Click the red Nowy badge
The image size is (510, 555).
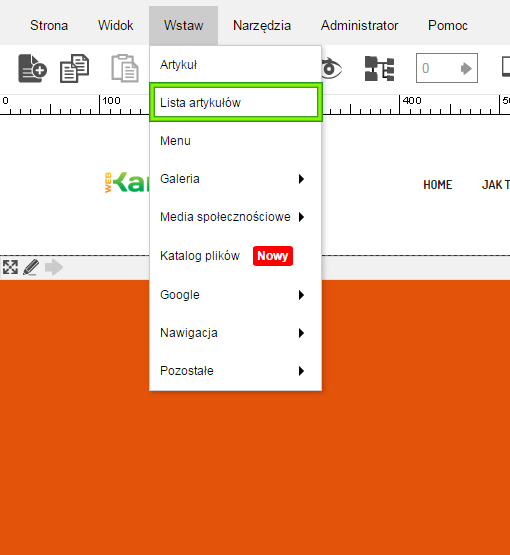pos(273,256)
